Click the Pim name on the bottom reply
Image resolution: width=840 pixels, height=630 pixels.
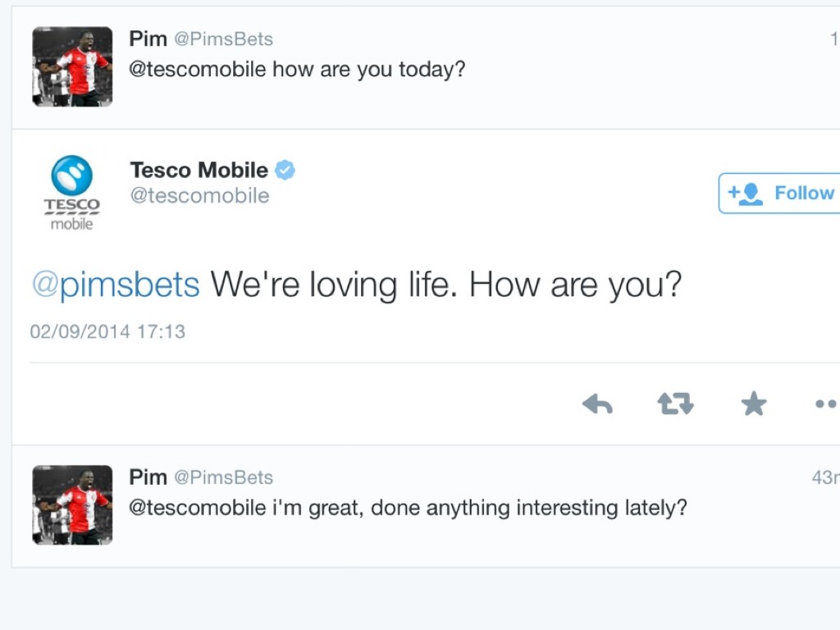148,477
